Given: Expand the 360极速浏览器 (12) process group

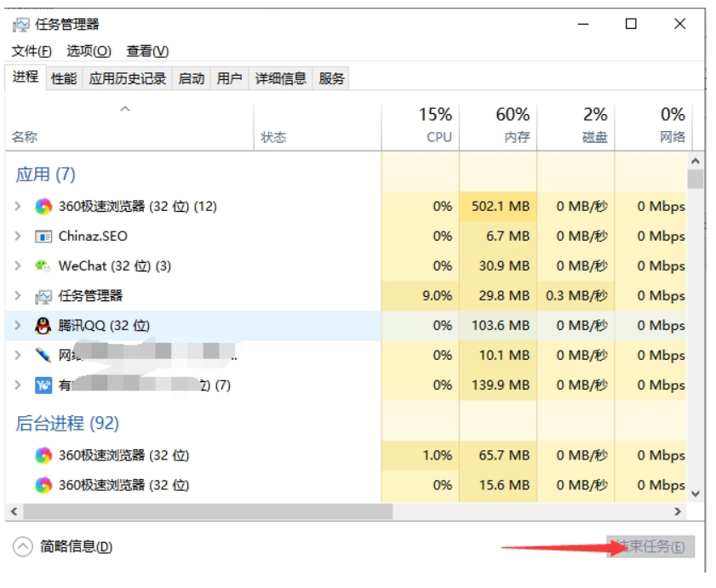Looking at the screenshot, I should tap(18, 207).
